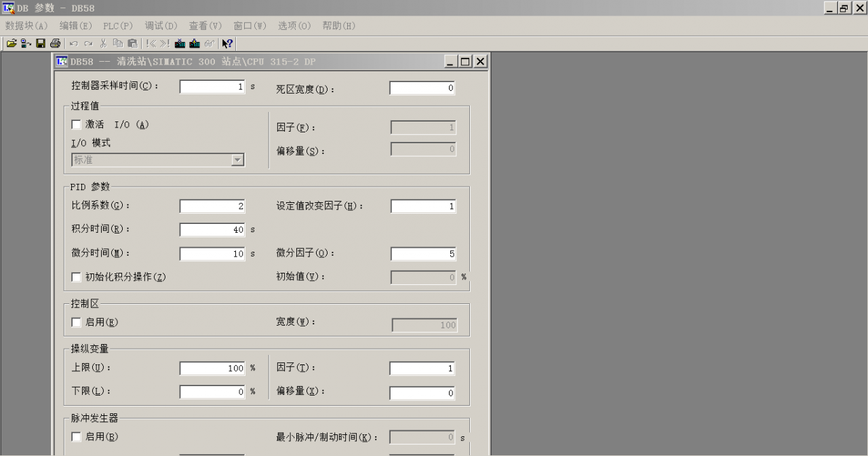Click the context help arrow icon
868x456 pixels.
(x=227, y=43)
